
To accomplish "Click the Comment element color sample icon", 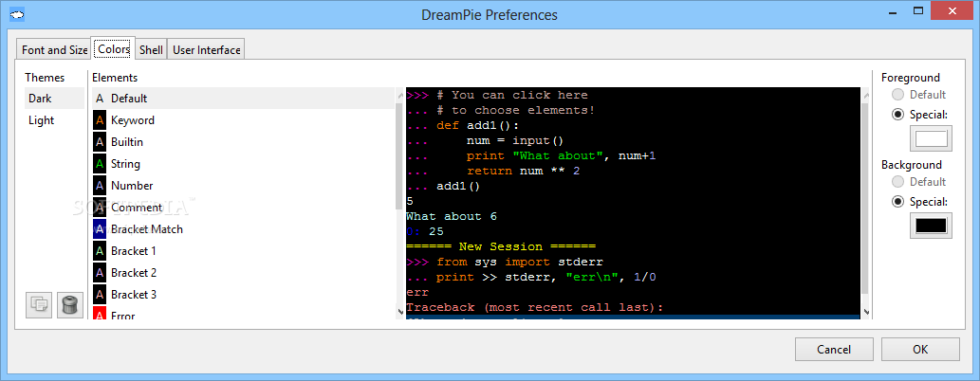I will click(100, 208).
